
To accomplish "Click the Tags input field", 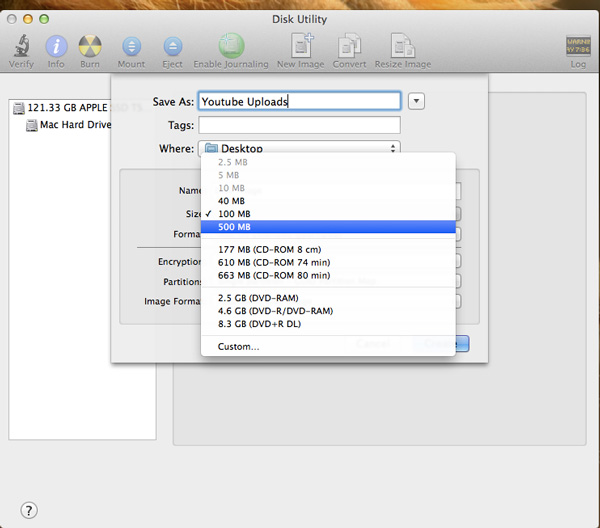I will [x=299, y=125].
